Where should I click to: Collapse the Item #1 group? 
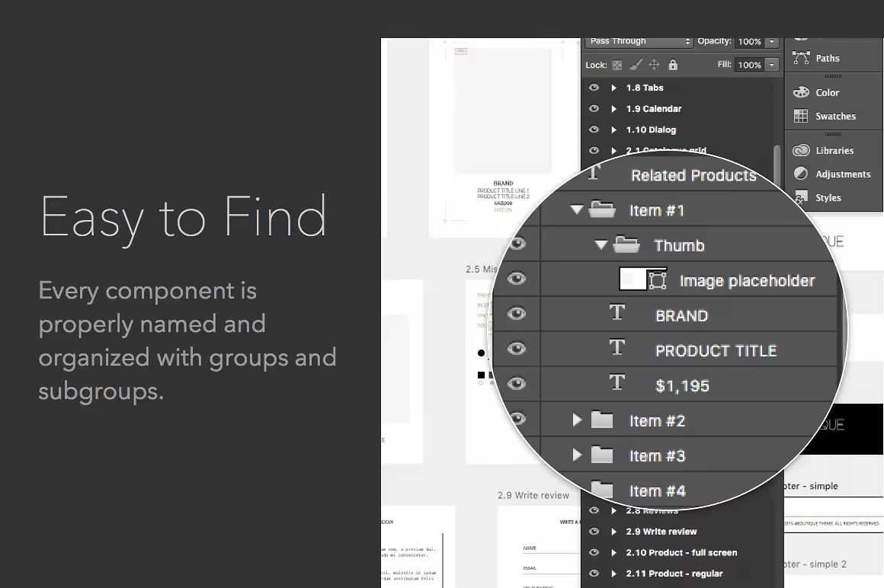click(576, 209)
